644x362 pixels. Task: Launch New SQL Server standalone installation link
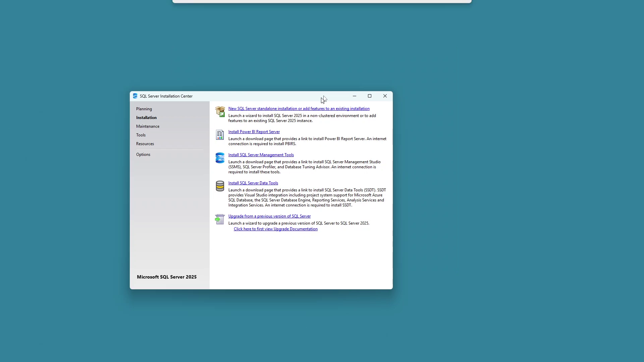click(299, 109)
